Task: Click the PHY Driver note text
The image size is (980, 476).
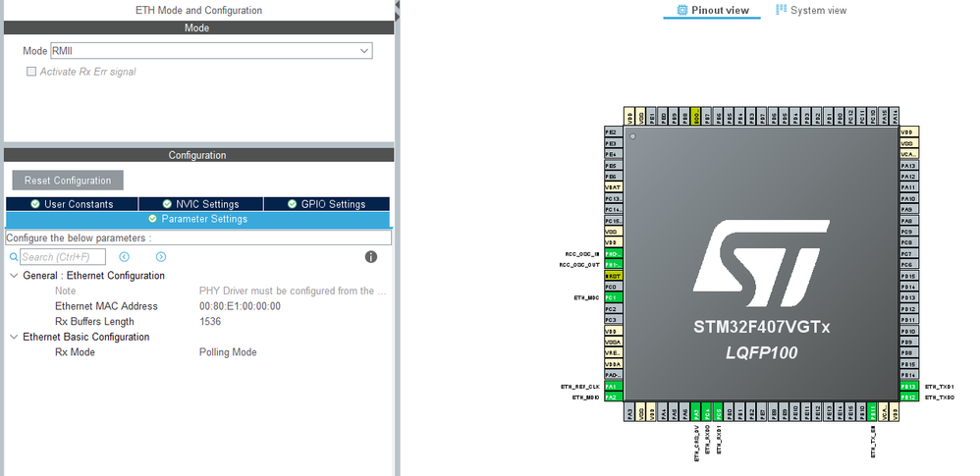Action: click(x=293, y=291)
